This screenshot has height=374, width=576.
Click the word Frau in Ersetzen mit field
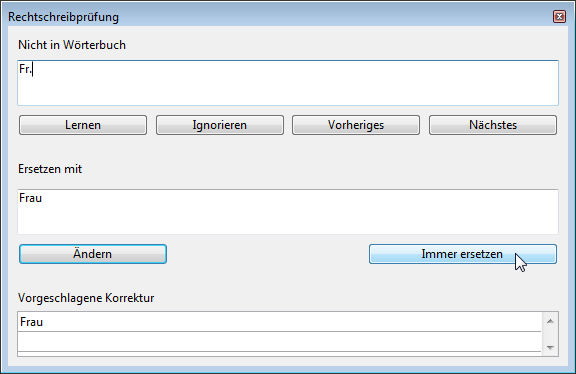coord(30,198)
